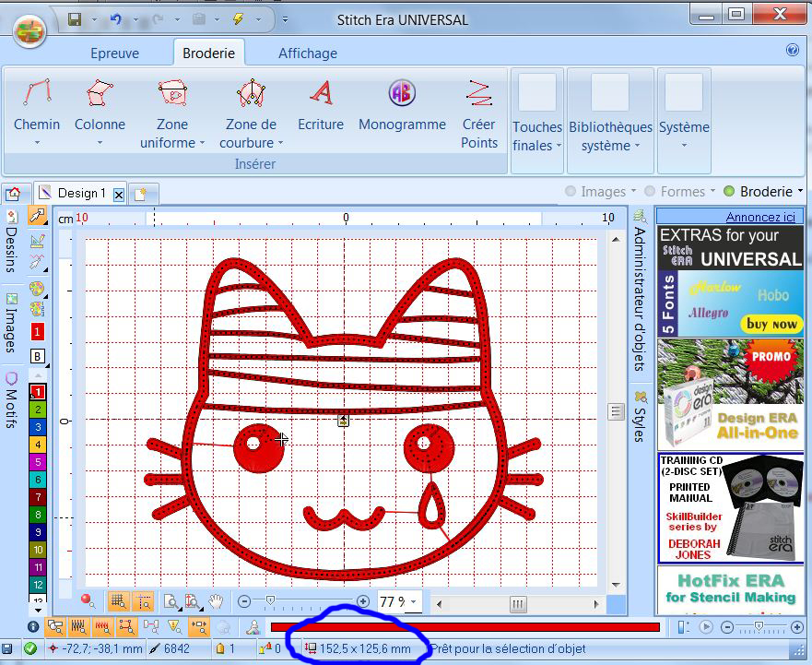Open the Training CD advertisement

[x=730, y=508]
